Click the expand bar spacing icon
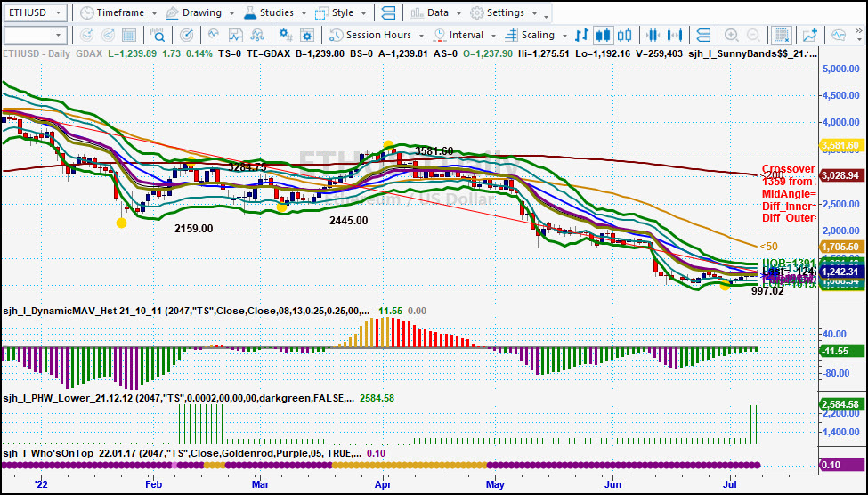This screenshot has width=868, height=495. (x=674, y=35)
